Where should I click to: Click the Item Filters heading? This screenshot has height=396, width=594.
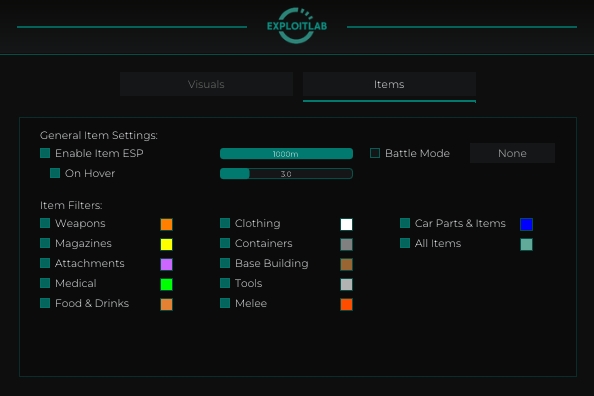tap(71, 205)
